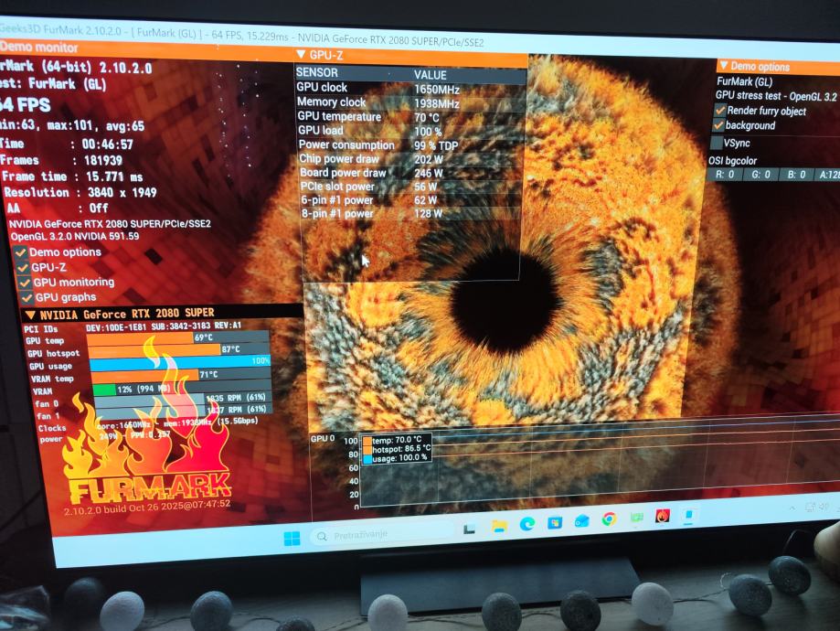Image resolution: width=840 pixels, height=631 pixels.
Task: Launch File Explorer from the taskbar
Action: click(x=499, y=527)
